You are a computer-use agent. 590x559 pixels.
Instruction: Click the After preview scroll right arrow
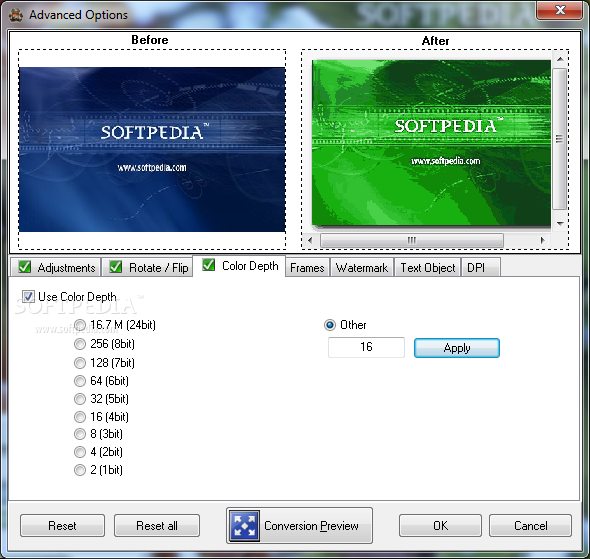(542, 240)
